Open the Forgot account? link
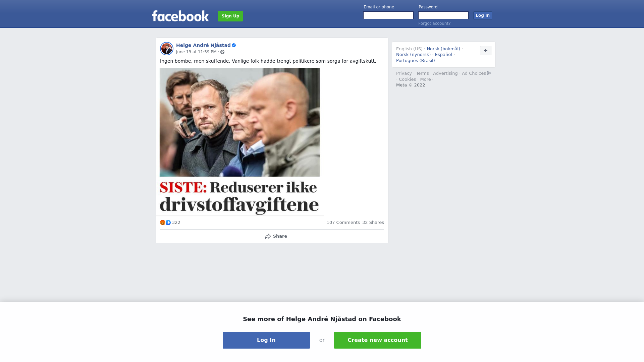Image resolution: width=644 pixels, height=362 pixels. (434, 23)
